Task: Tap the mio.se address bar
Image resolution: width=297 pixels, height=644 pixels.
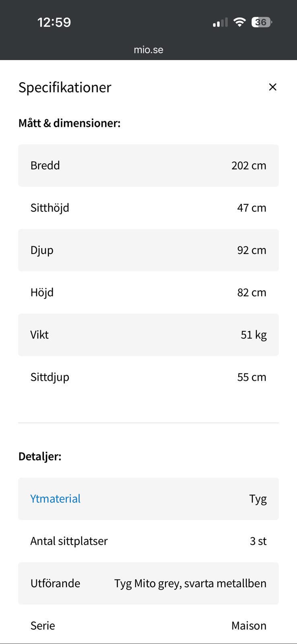Action: 148,50
